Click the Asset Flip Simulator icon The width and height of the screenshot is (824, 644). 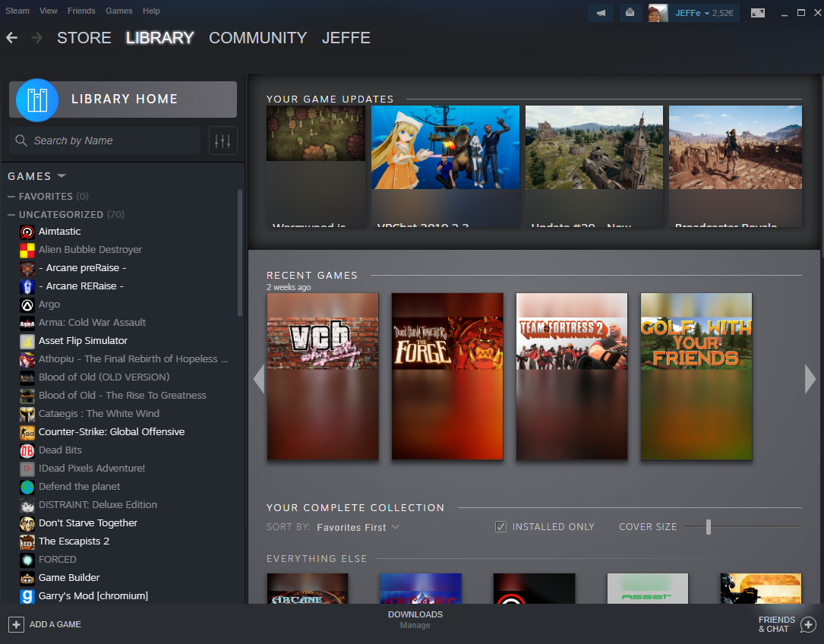coord(27,341)
